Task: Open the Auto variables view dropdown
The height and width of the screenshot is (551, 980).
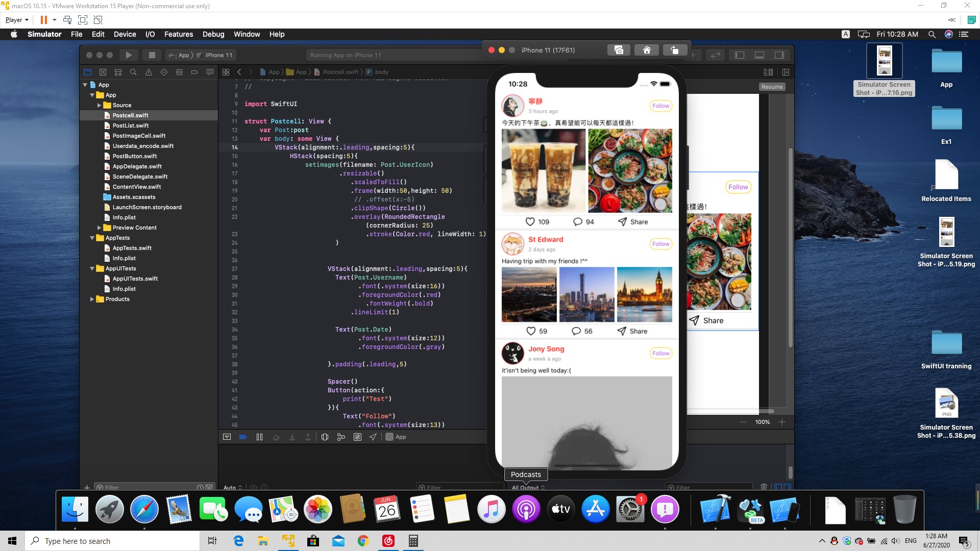Action: (233, 488)
